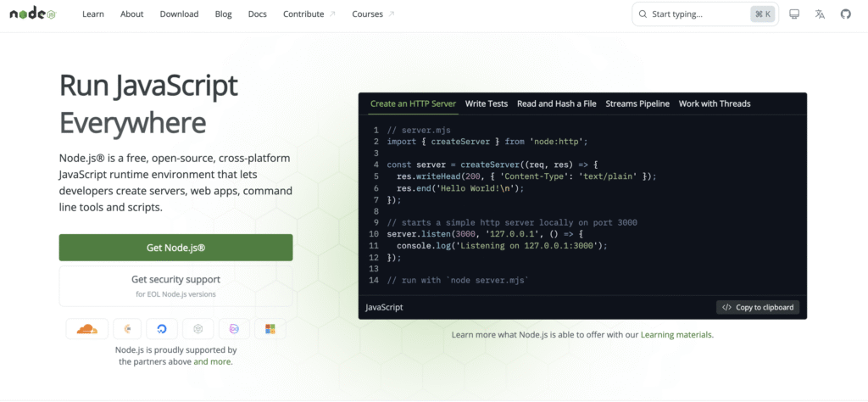
Task: Go to the Download page
Action: (180, 14)
